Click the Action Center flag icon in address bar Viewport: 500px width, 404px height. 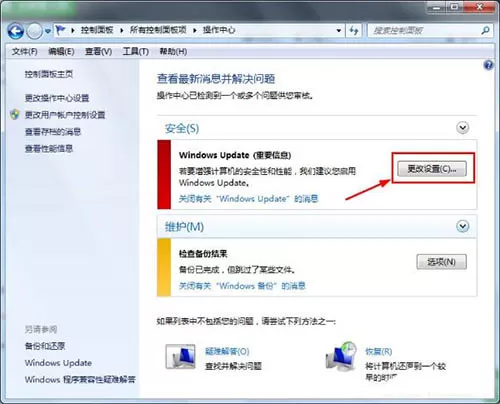60,30
